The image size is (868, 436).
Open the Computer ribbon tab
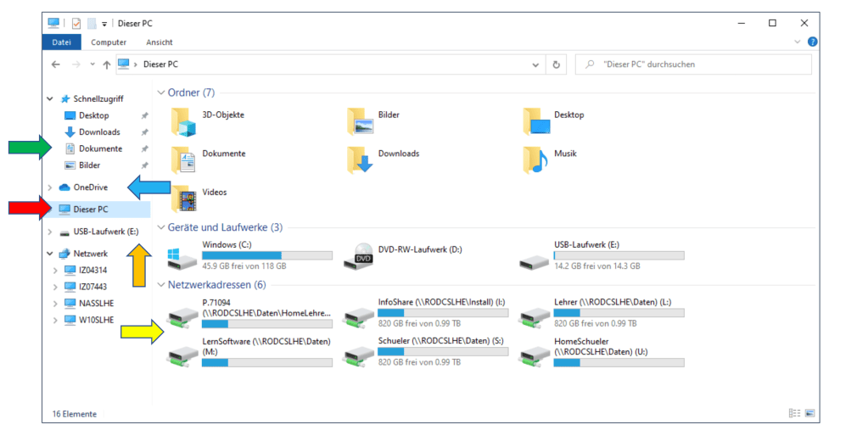coord(109,42)
